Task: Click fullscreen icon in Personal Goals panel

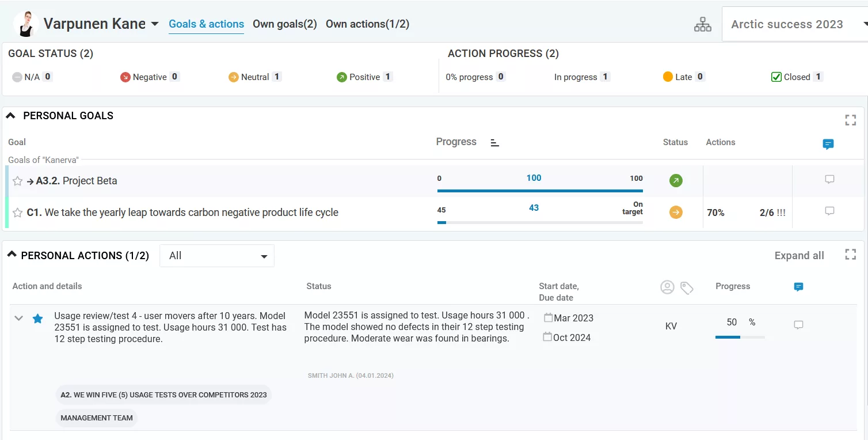Action: 850,120
